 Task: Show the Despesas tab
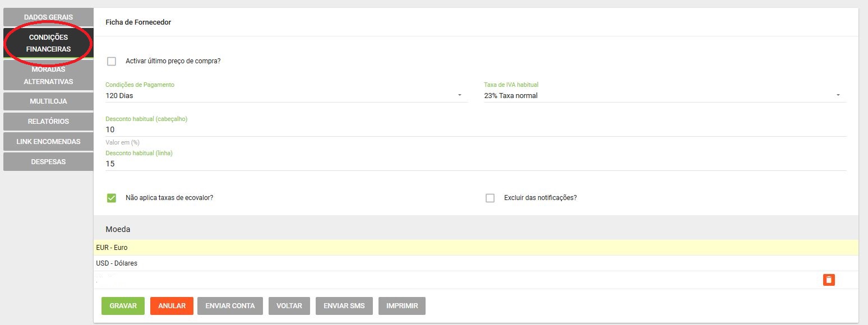[x=48, y=162]
